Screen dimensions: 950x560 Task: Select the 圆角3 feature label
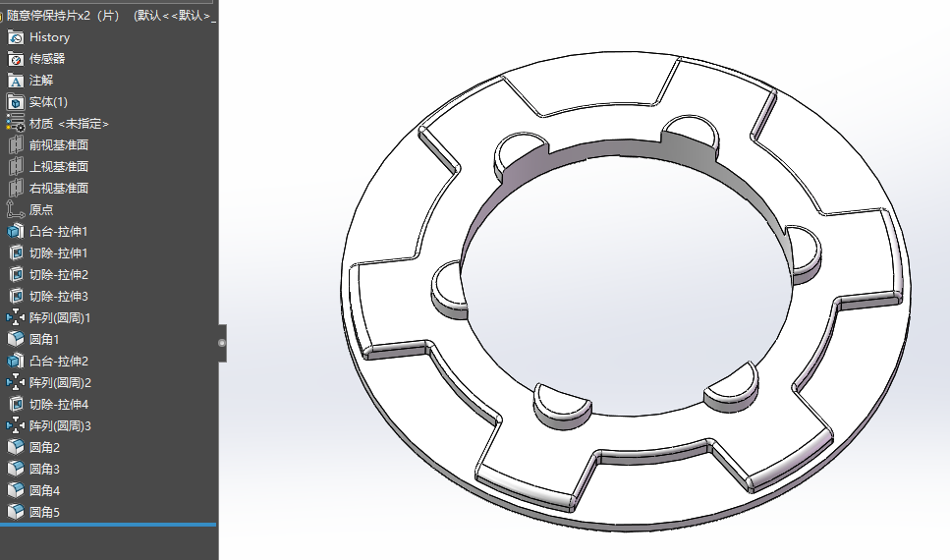click(45, 469)
